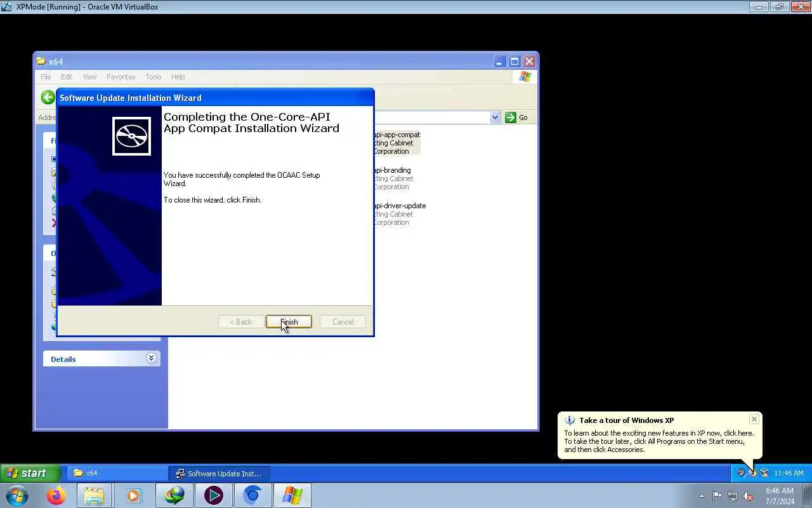Open Internet Download Manager taskbar icon

click(174, 495)
